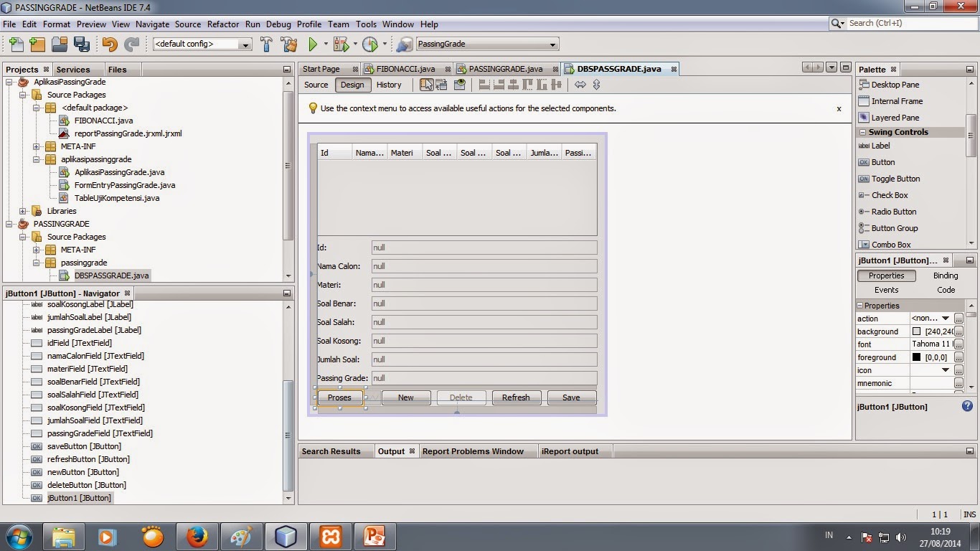The height and width of the screenshot is (551, 980).
Task: Collapse the AplikasiPassingGrade project node
Action: [x=9, y=82]
